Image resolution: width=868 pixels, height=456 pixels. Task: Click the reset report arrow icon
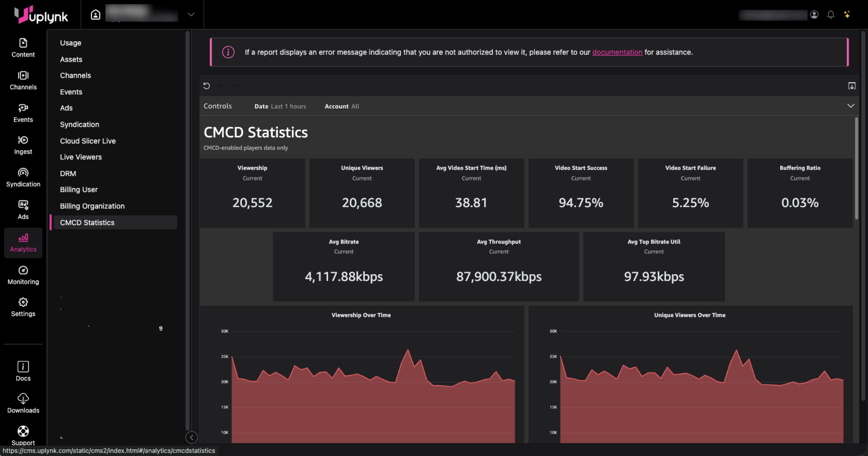(x=207, y=86)
